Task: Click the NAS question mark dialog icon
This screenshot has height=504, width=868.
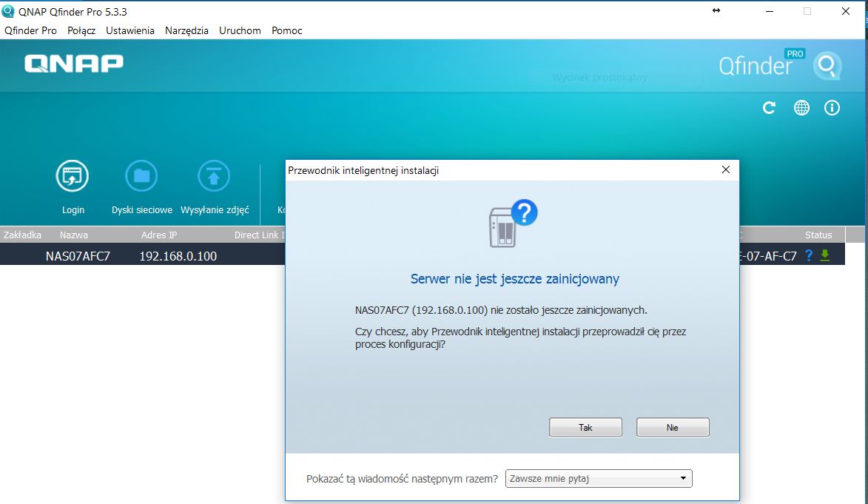Action: tap(513, 224)
